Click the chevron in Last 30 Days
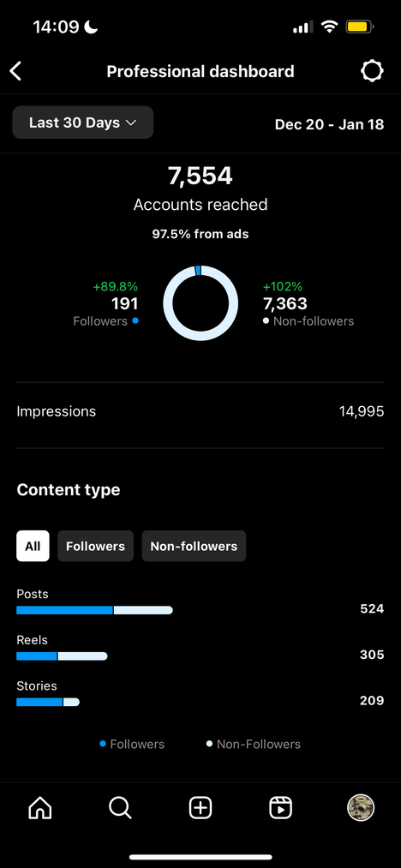This screenshot has width=401, height=868. point(131,123)
